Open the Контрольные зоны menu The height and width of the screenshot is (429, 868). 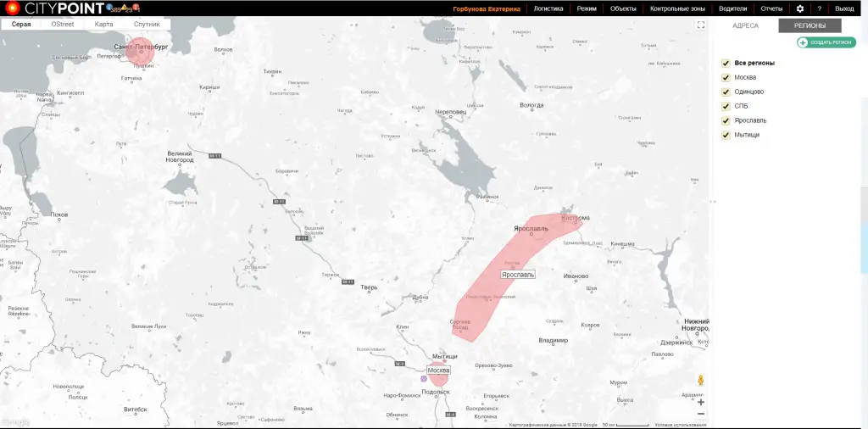pyautogui.click(x=676, y=8)
